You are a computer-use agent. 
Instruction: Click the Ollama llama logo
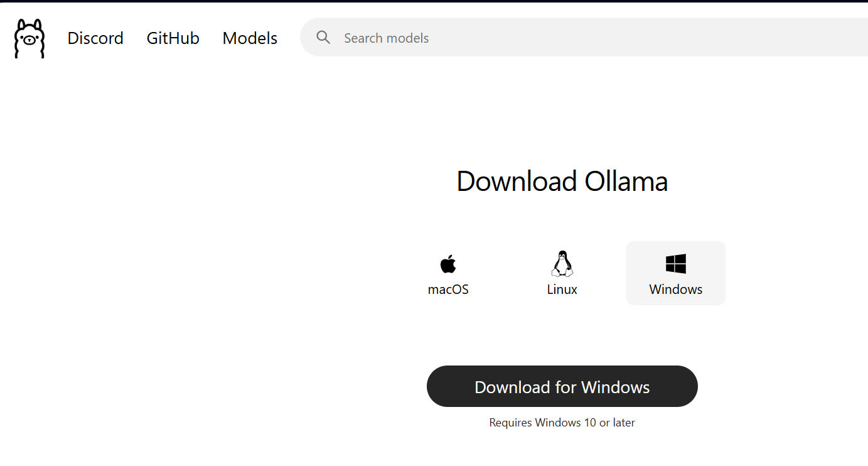(x=29, y=38)
